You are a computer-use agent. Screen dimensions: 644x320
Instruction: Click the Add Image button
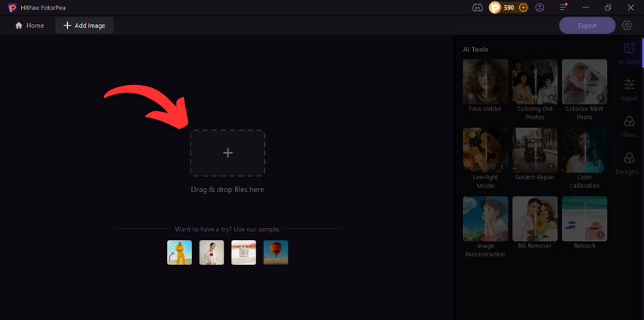pyautogui.click(x=84, y=26)
